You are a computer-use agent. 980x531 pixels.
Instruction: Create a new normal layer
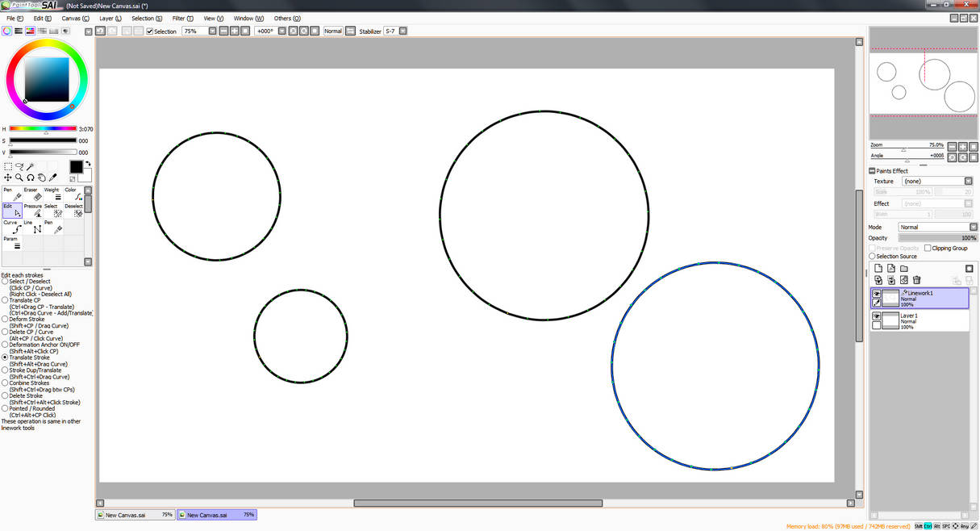878,269
